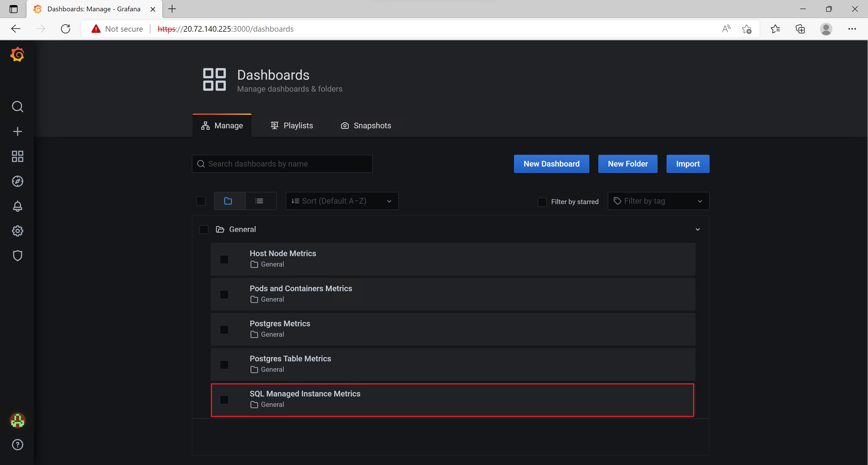Open the Help question mark icon
Image resolution: width=868 pixels, height=465 pixels.
[18, 445]
